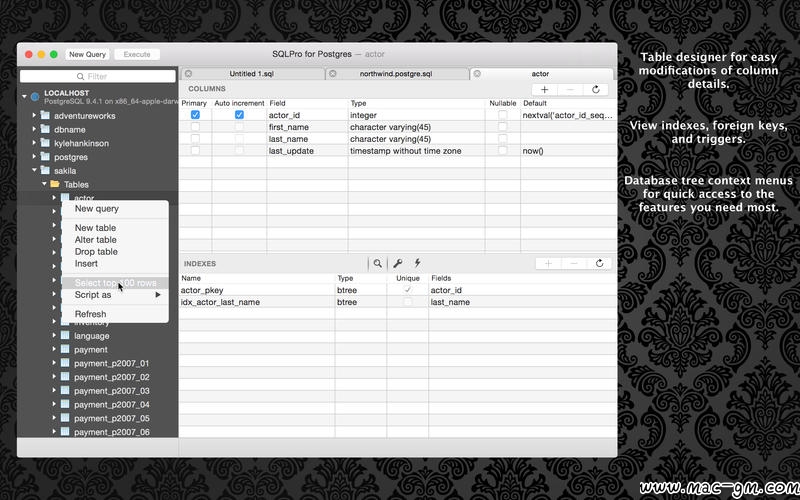Choose Select top 100 rows
The width and height of the screenshot is (800, 500).
[115, 283]
